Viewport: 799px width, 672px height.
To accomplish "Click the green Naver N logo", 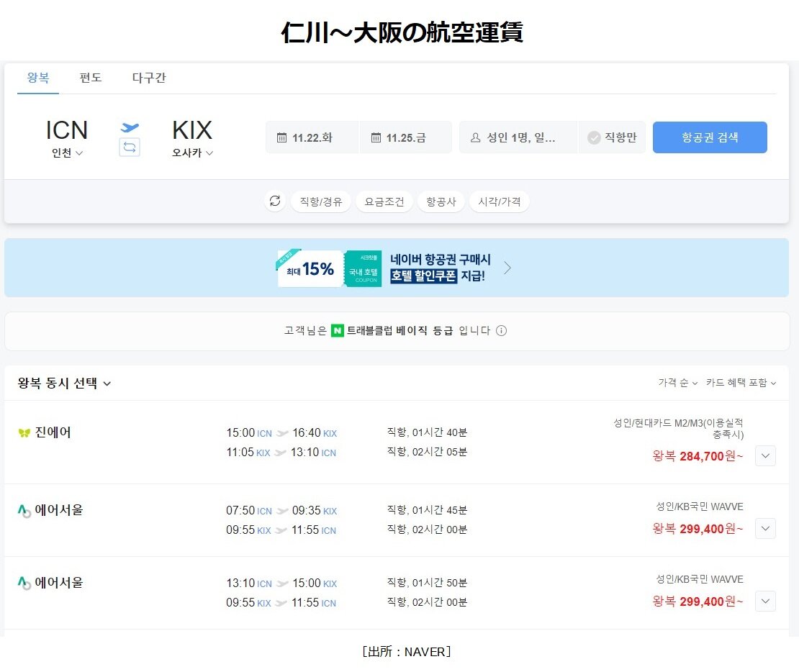I will 338,331.
